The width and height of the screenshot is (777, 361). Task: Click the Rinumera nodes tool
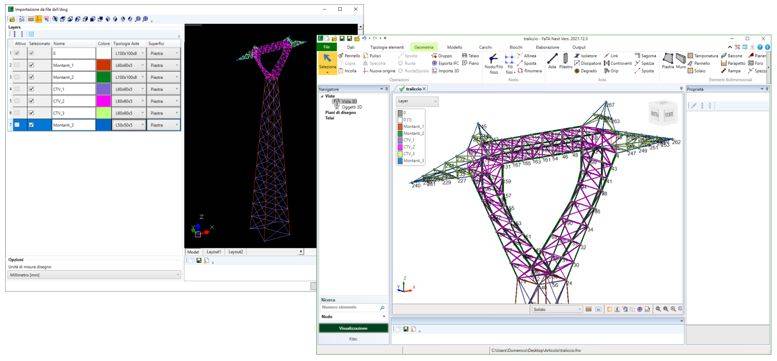[529, 71]
